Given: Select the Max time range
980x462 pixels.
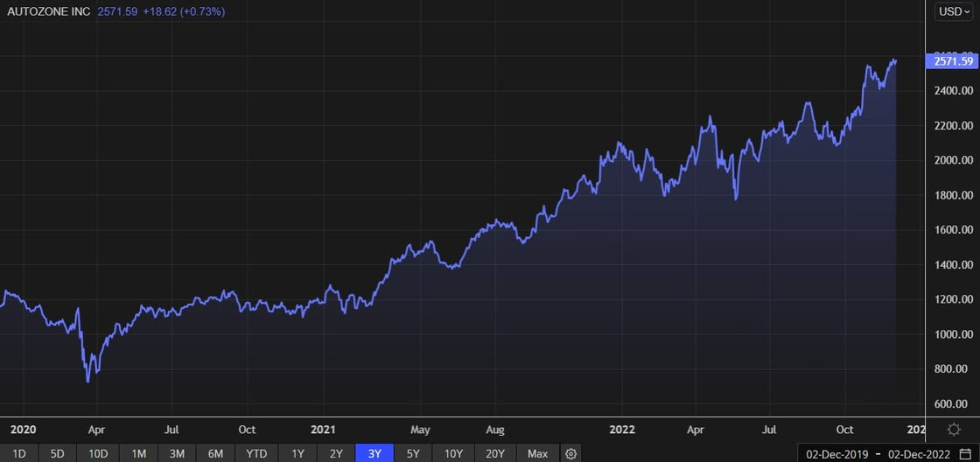Looking at the screenshot, I should coord(537,453).
